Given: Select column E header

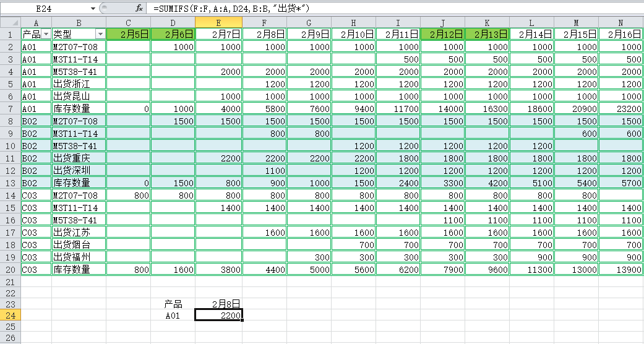Looking at the screenshot, I should pos(218,22).
